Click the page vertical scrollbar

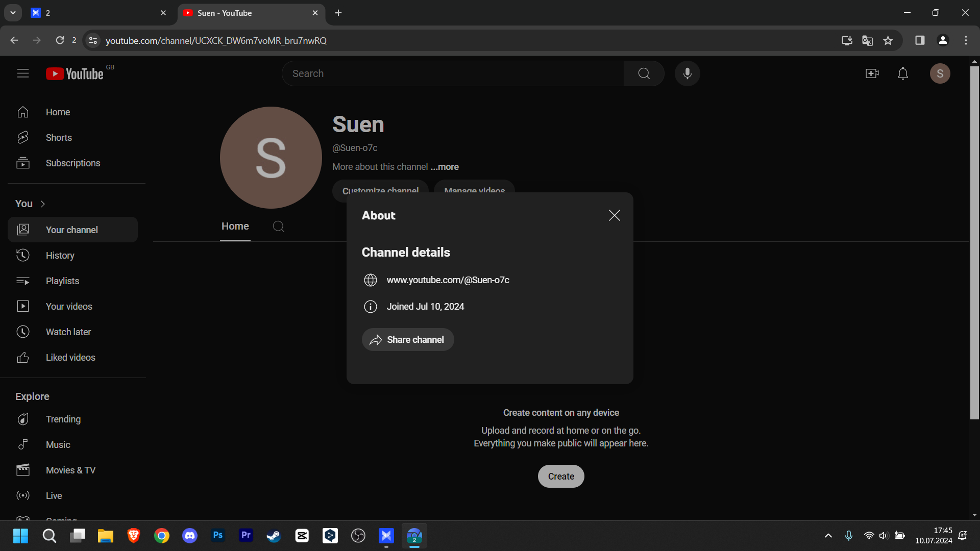[974, 242]
